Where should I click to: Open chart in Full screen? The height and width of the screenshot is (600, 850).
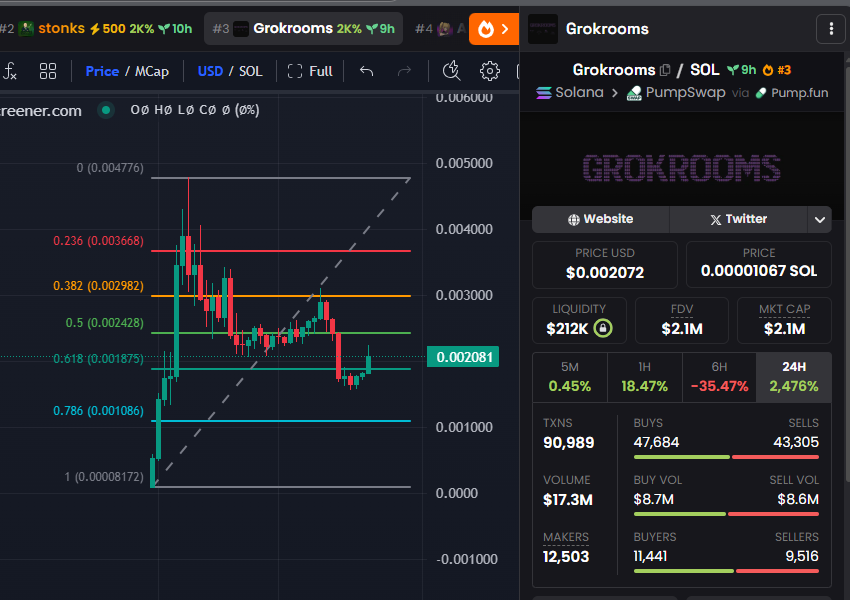310,71
